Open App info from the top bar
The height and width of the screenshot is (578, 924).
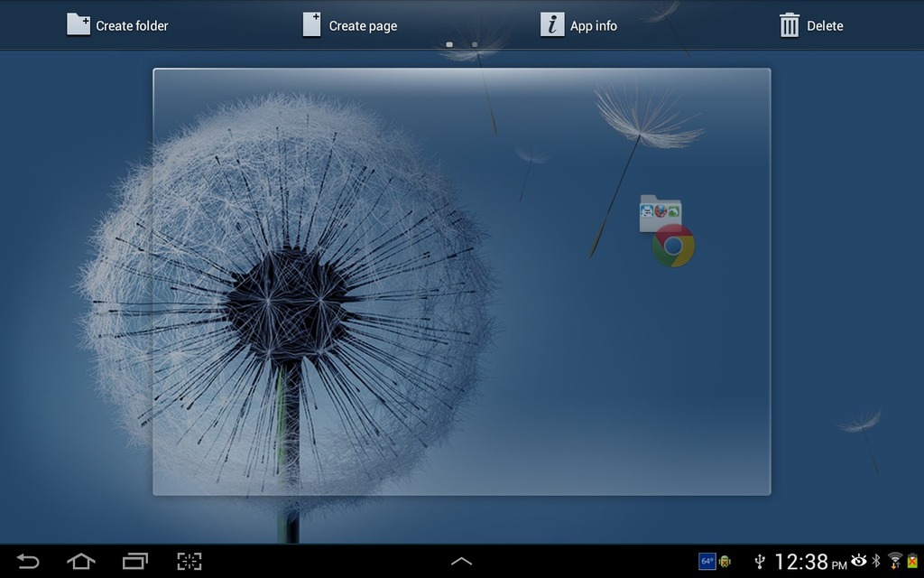[x=578, y=25]
